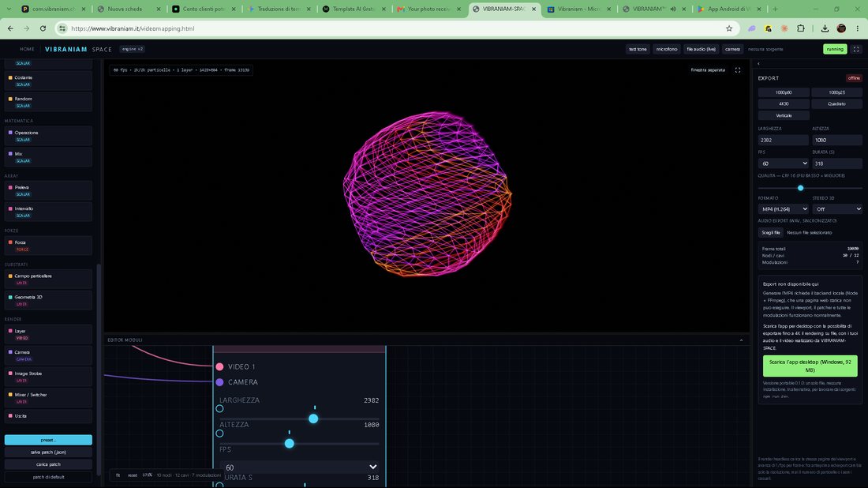Add the Image Strobe module
This screenshot has height=488, width=868.
click(48, 377)
